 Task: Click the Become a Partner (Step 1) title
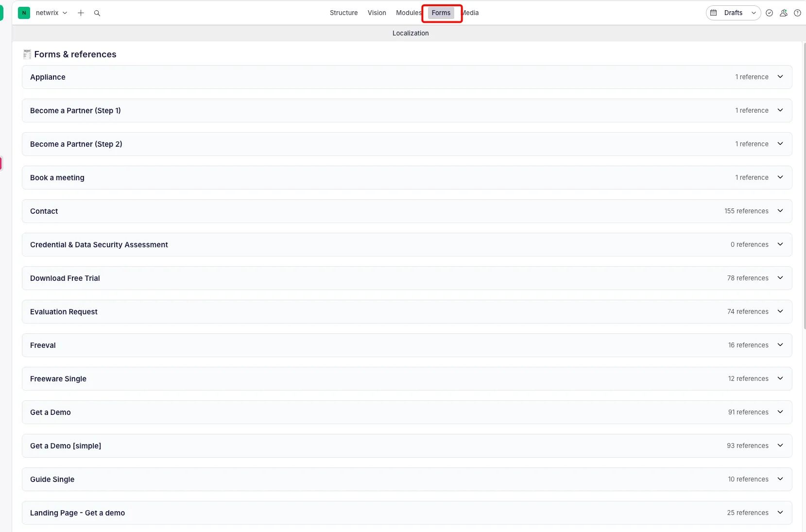[75, 111]
